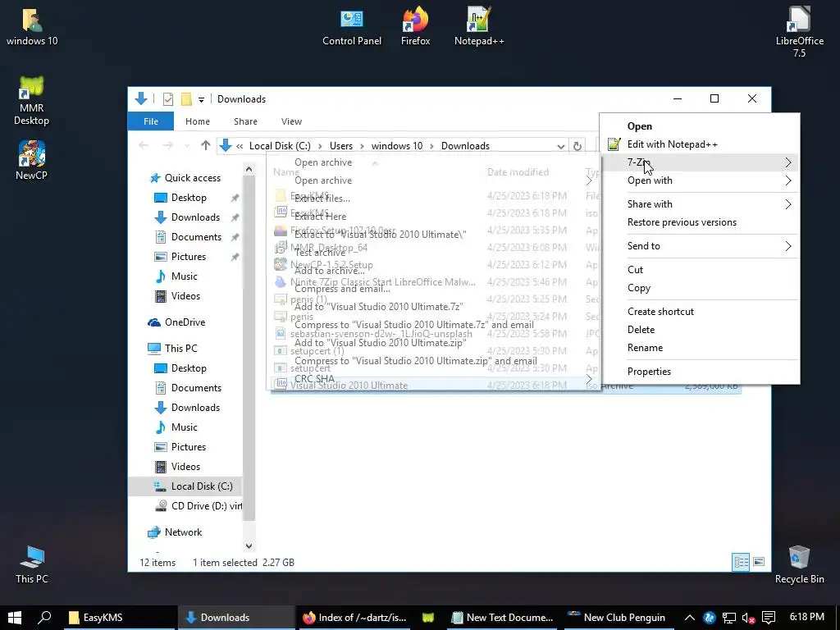Viewport: 840px width, 630px height.
Task: Open the network tray icon
Action: point(728,618)
